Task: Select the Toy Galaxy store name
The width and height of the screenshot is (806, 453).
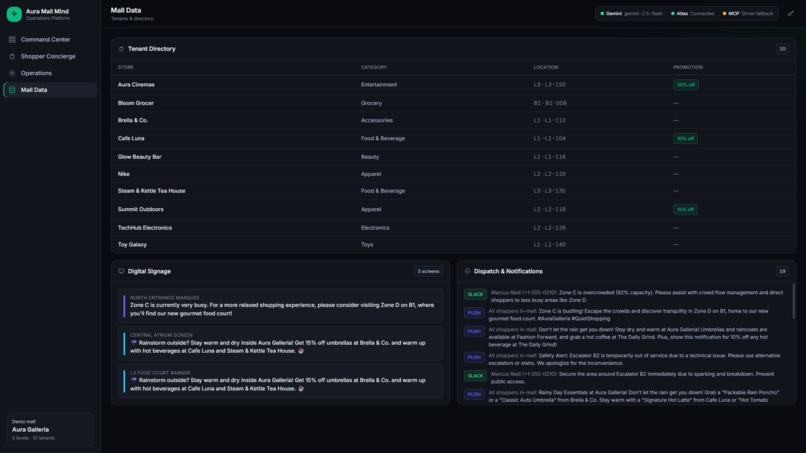Action: [x=132, y=245]
